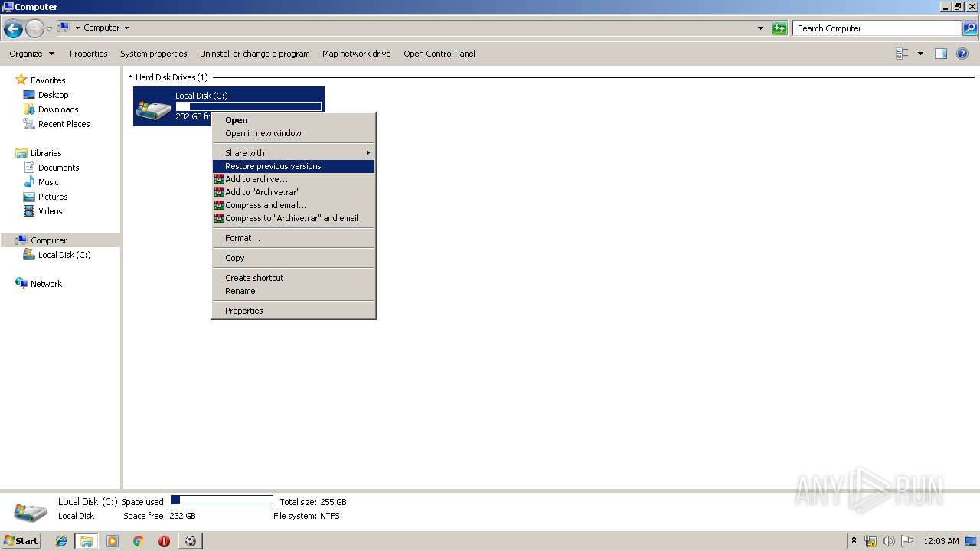Click the search magnifier icon
The width and height of the screenshot is (980, 551).
pos(969,28)
